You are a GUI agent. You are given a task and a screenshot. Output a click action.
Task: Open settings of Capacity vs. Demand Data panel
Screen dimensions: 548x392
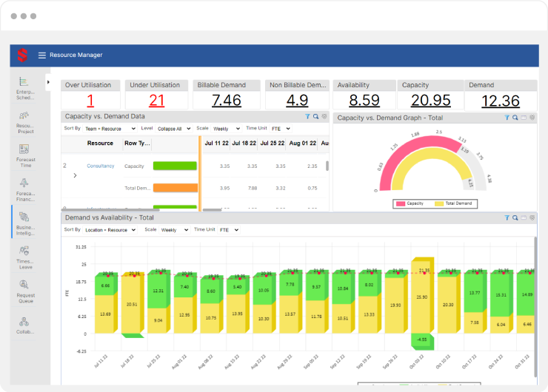click(x=324, y=117)
